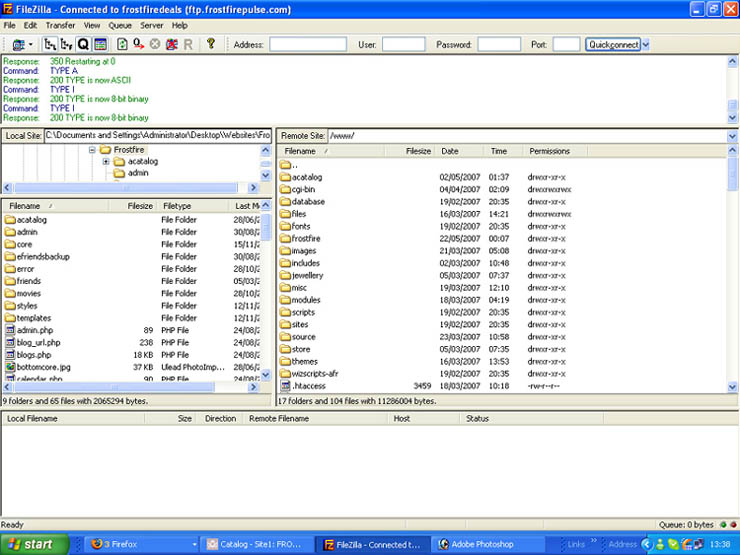The width and height of the screenshot is (740, 555).
Task: Select bottomcore.jpg image file icon
Action: (10, 367)
